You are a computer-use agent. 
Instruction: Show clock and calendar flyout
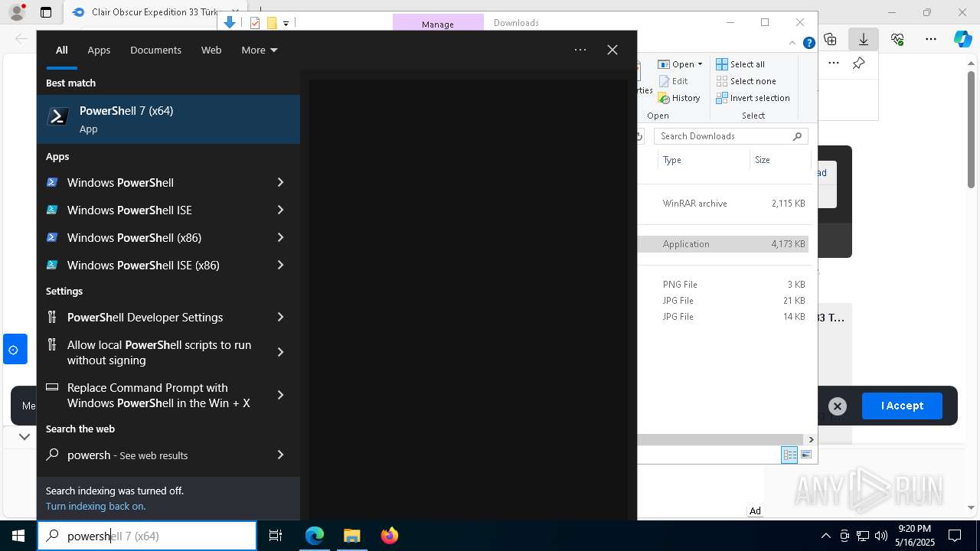(x=914, y=536)
